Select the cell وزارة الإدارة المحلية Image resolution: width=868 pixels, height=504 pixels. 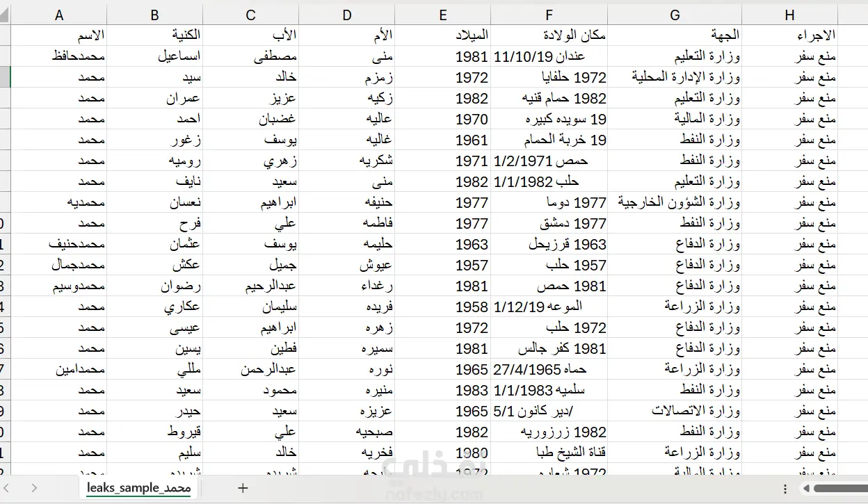click(675, 77)
